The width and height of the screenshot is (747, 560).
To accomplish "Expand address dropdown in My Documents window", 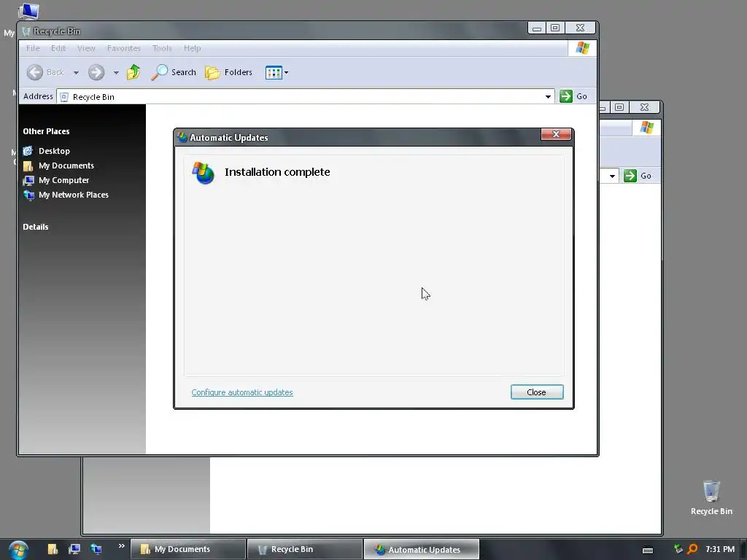I will 612,176.
